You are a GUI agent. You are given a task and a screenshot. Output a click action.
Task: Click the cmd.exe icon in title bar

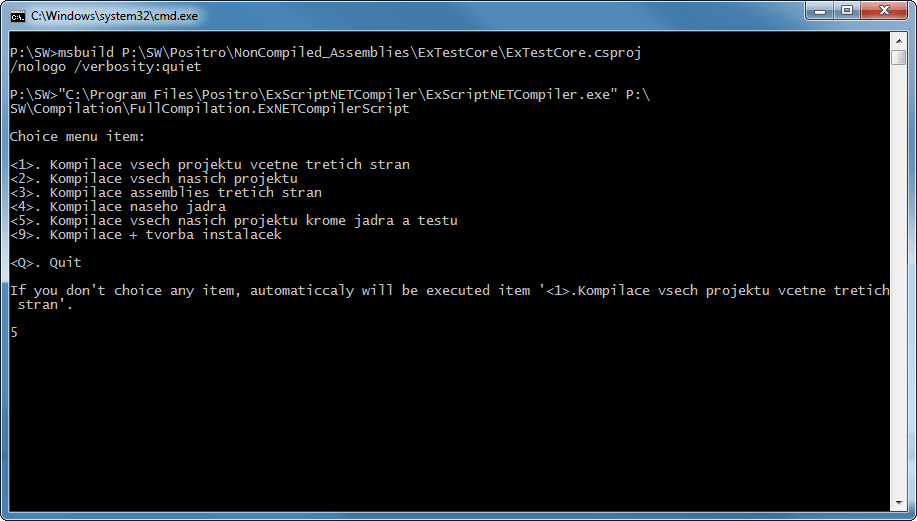pyautogui.click(x=17, y=16)
